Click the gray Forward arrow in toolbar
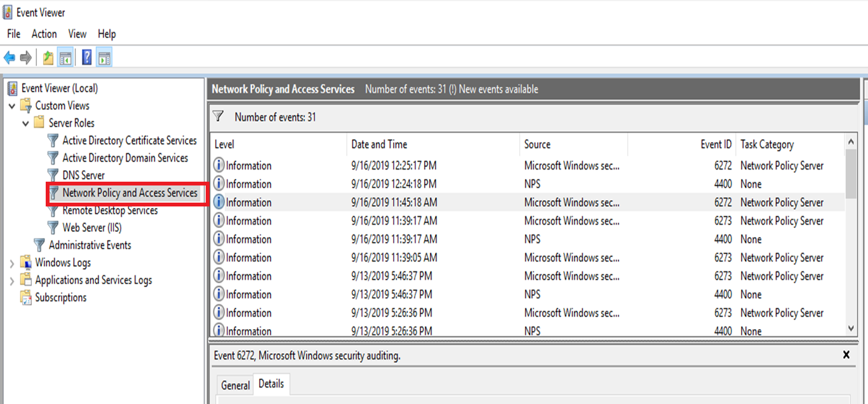Screen dimensions: 868x404 click(26, 58)
